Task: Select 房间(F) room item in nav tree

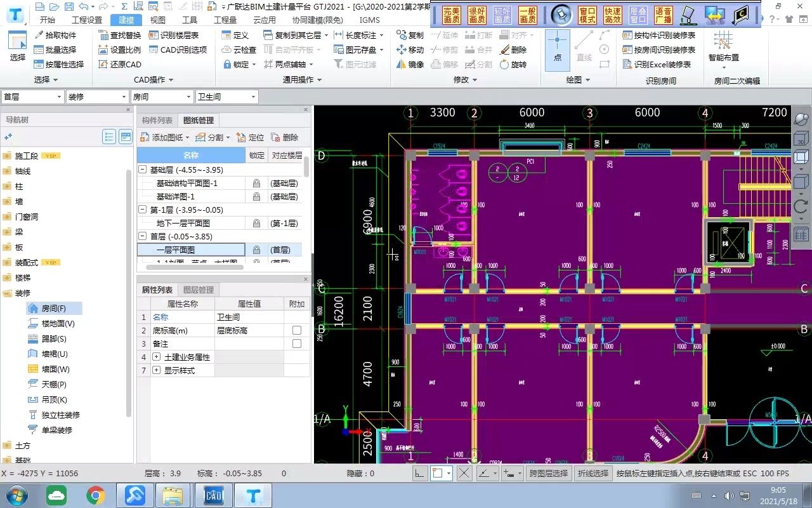Action: 55,308
